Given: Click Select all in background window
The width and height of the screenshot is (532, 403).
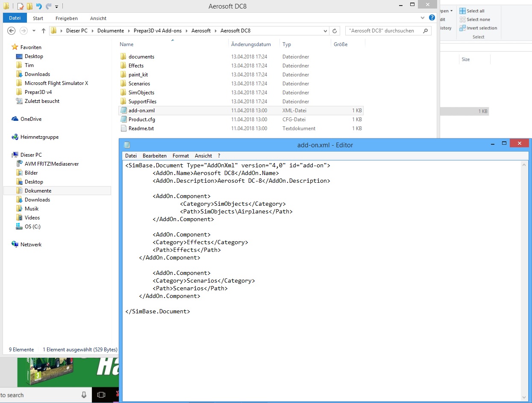Looking at the screenshot, I should (472, 11).
